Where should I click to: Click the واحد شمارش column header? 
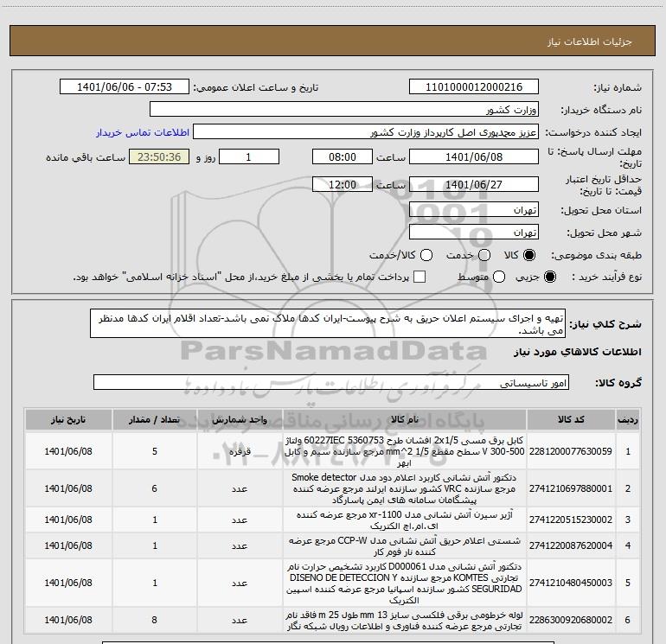[240, 420]
